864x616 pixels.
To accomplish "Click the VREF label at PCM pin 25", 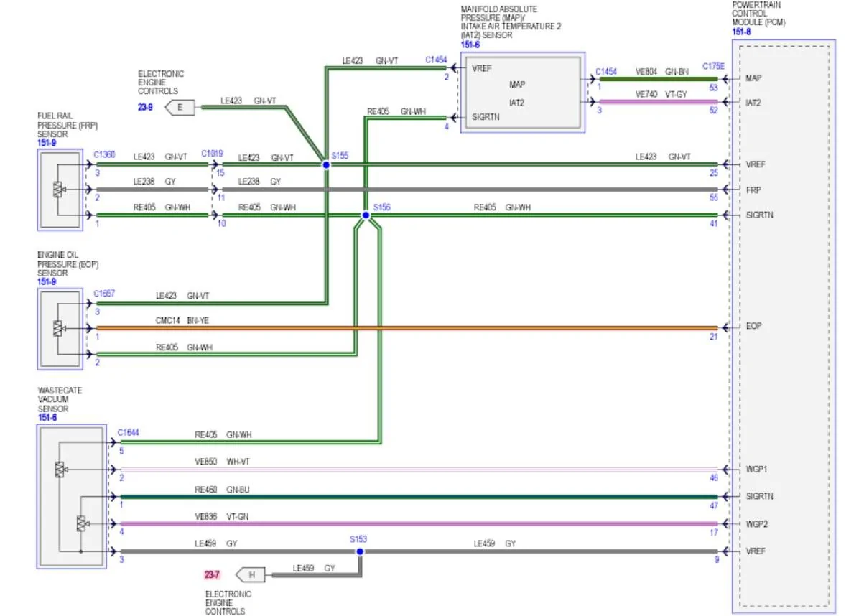I will pos(756,164).
